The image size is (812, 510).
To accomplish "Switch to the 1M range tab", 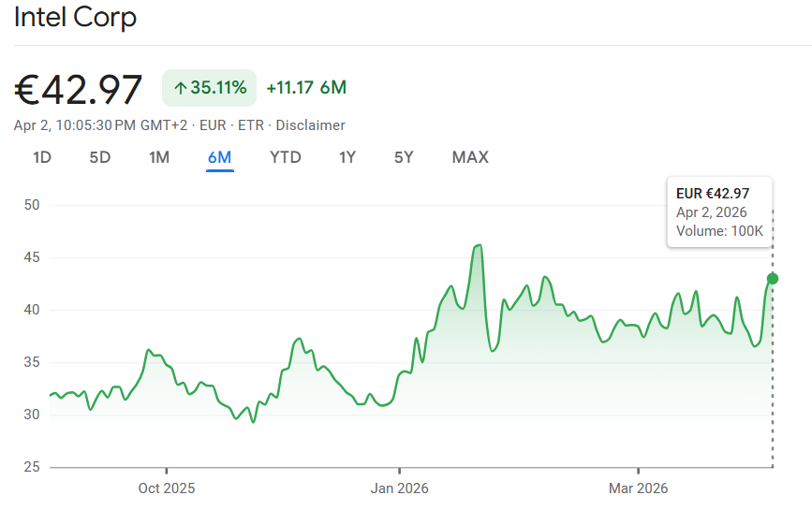I will tap(159, 157).
